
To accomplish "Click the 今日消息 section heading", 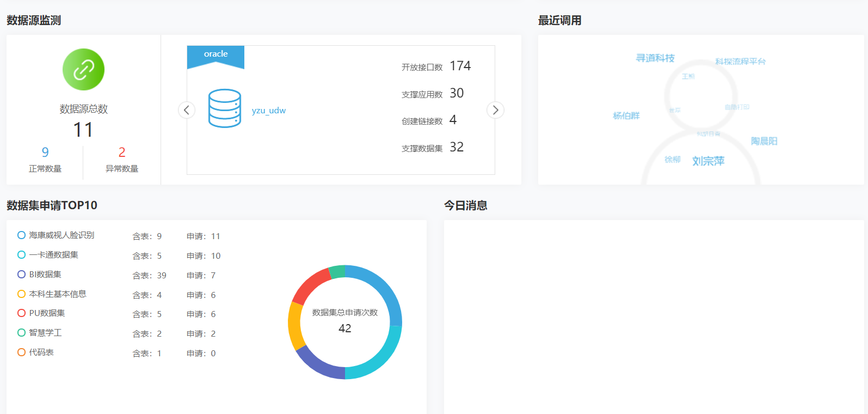I will coord(466,205).
